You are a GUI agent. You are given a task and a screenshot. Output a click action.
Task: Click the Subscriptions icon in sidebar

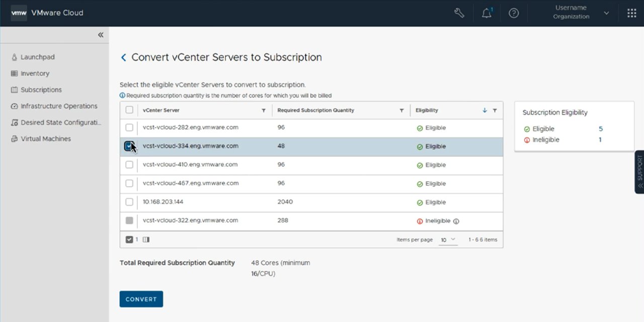coord(15,90)
